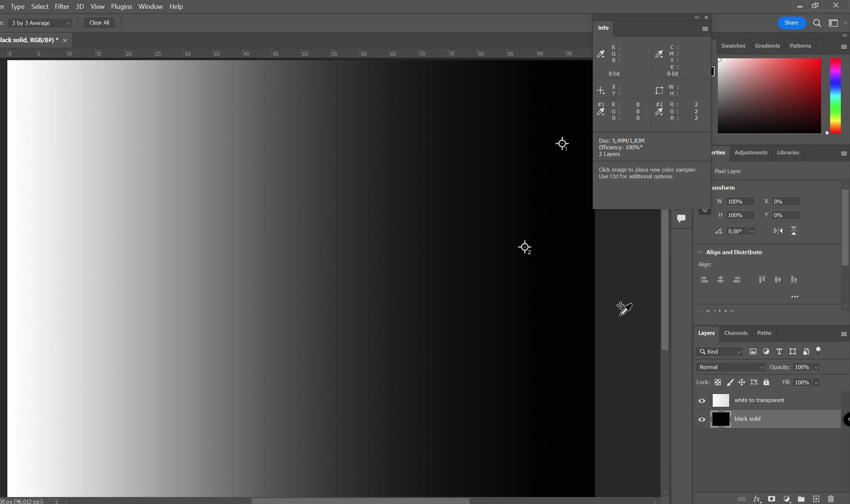
Task: Click the blue Share button
Action: pyautogui.click(x=791, y=23)
